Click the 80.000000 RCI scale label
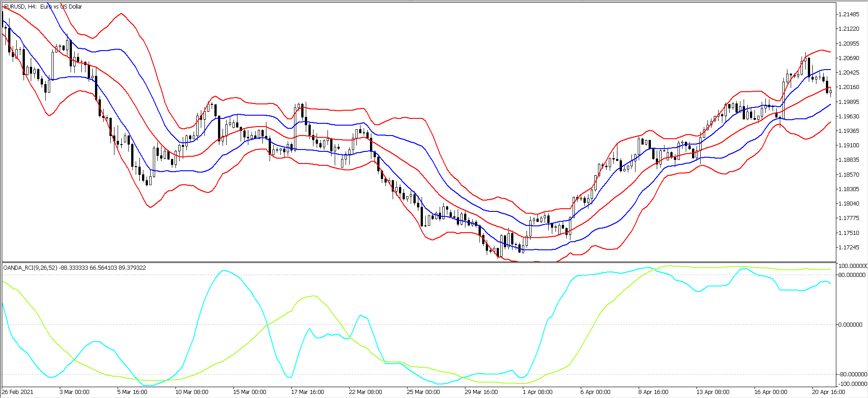This screenshot has height=398, width=868. pyautogui.click(x=853, y=275)
